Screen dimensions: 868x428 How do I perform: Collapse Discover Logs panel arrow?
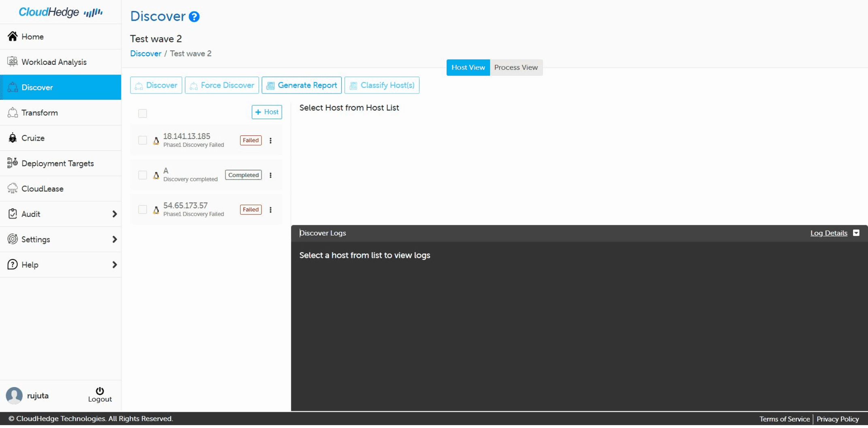pyautogui.click(x=856, y=233)
